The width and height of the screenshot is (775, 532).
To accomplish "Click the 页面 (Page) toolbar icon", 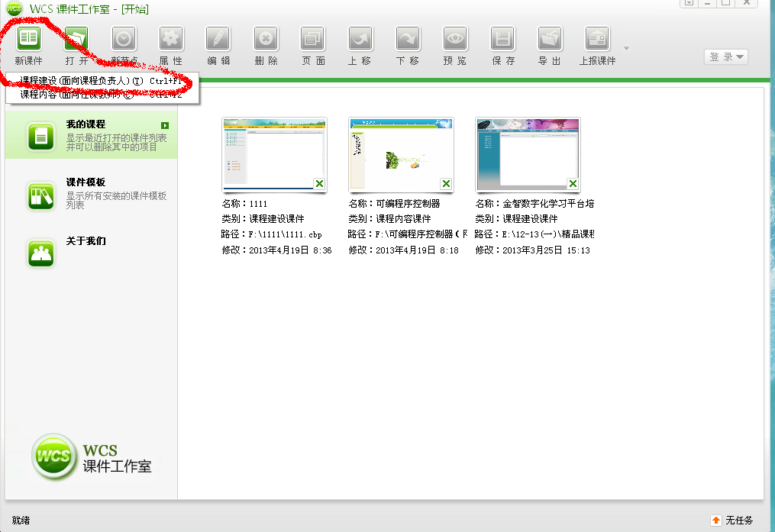I will point(313,38).
